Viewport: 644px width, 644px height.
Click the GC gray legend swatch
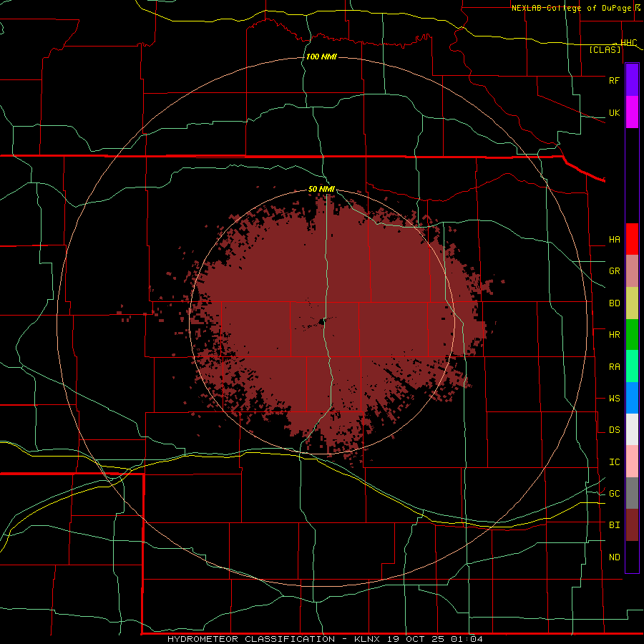pyautogui.click(x=632, y=493)
